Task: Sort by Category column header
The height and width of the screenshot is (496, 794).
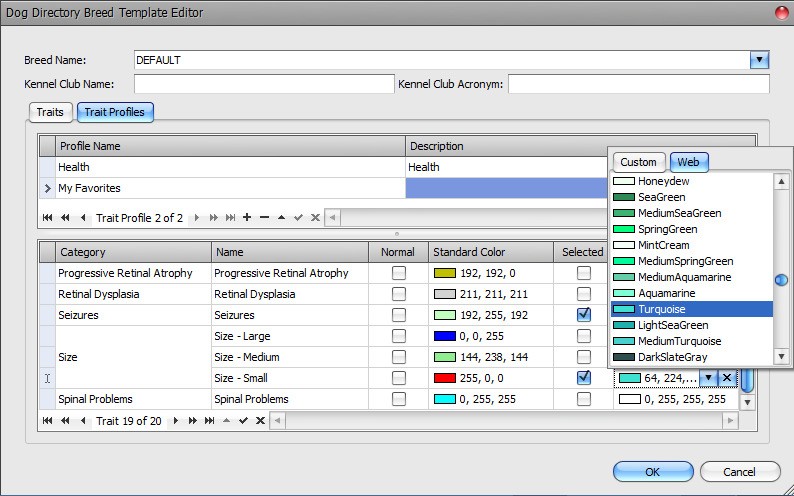Action: point(133,252)
